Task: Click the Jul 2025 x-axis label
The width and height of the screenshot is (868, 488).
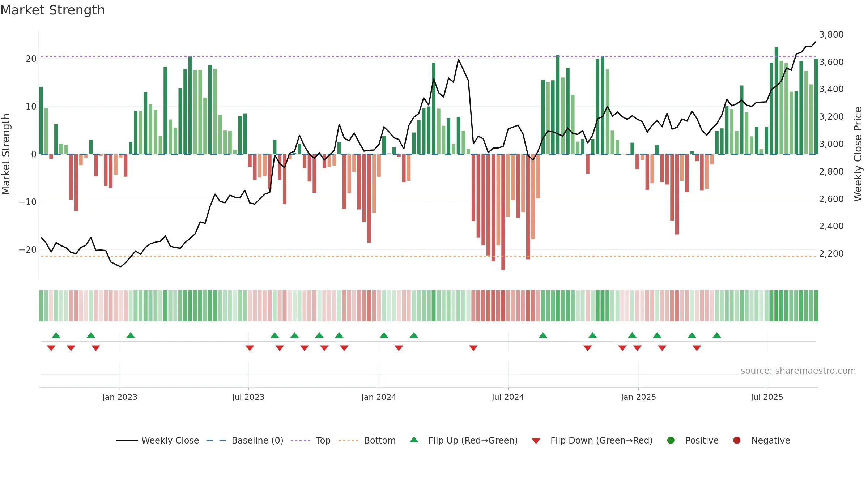Action: click(767, 397)
